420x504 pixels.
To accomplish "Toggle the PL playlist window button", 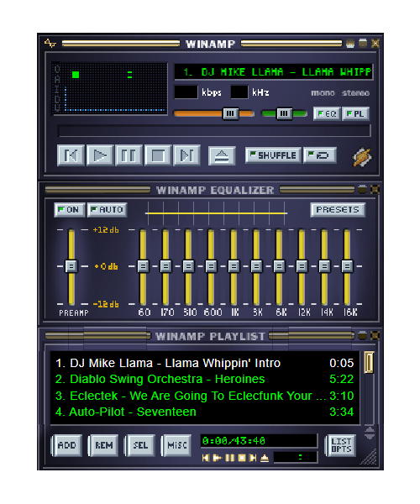I will coord(355,113).
